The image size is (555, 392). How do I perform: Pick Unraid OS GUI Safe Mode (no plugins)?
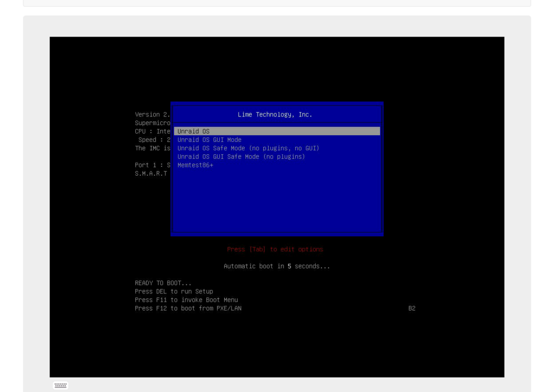click(241, 156)
